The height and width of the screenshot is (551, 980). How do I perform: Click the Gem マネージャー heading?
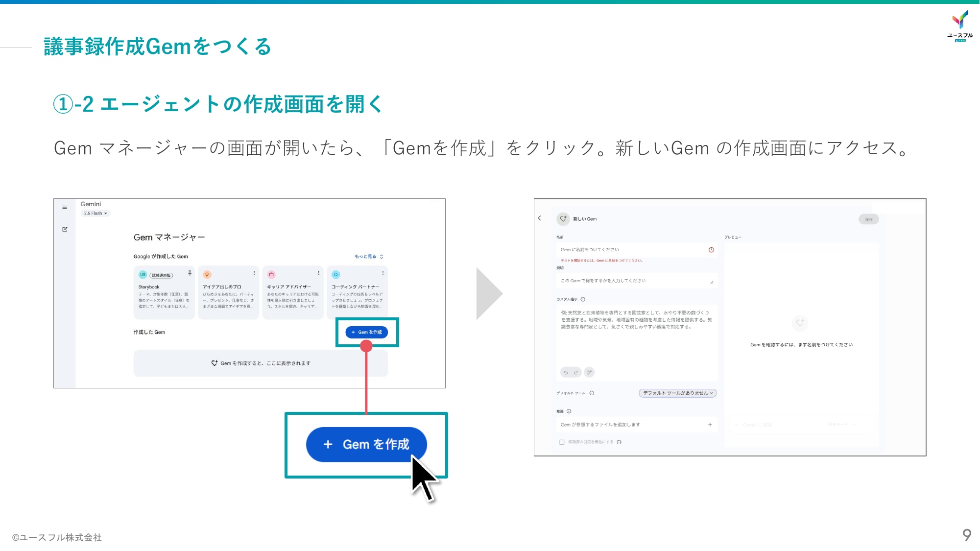click(169, 238)
